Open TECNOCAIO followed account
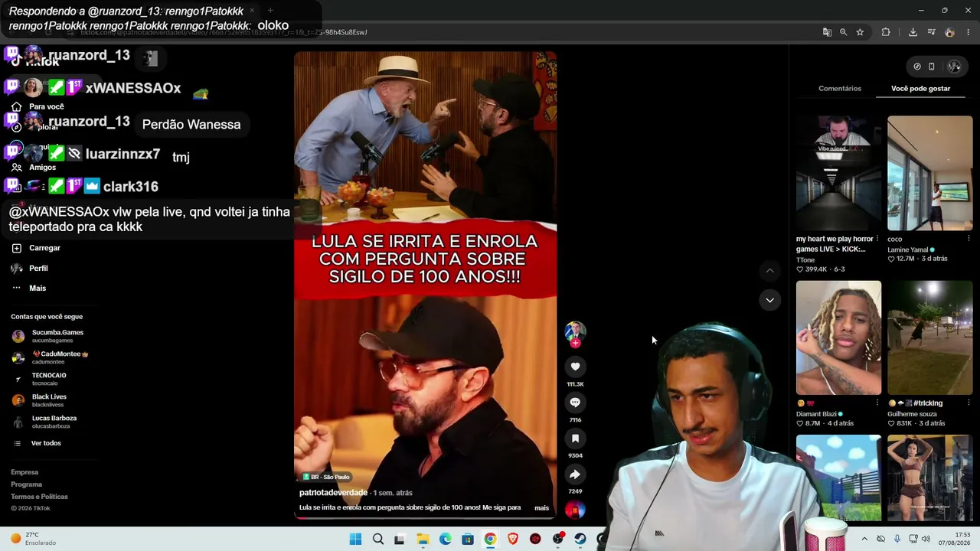980x551 pixels. [x=39, y=379]
